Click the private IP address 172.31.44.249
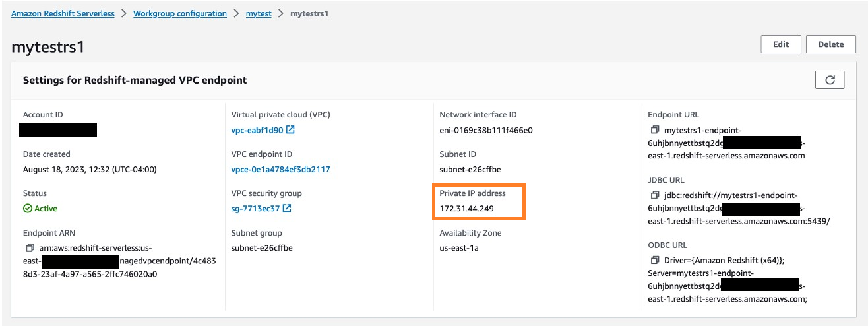868x326 pixels. coord(467,209)
